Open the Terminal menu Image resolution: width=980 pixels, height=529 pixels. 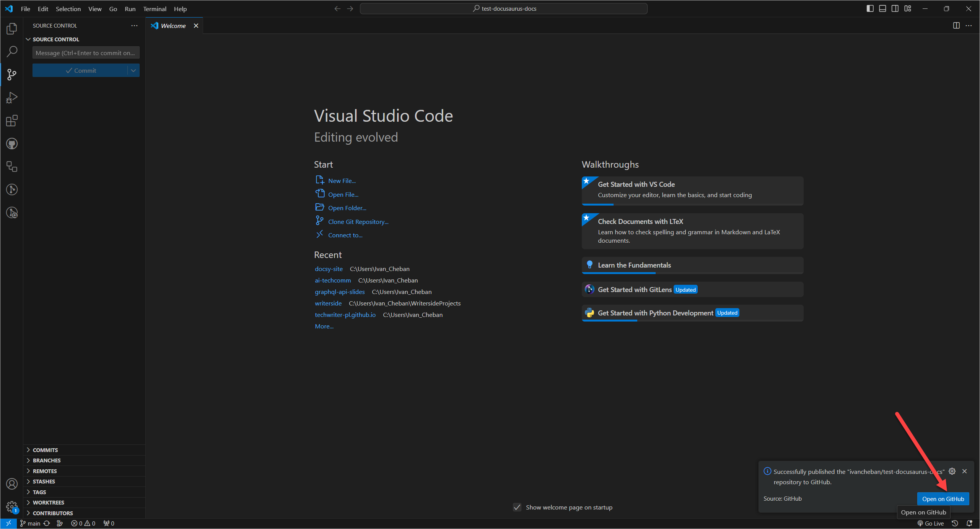[x=155, y=8]
